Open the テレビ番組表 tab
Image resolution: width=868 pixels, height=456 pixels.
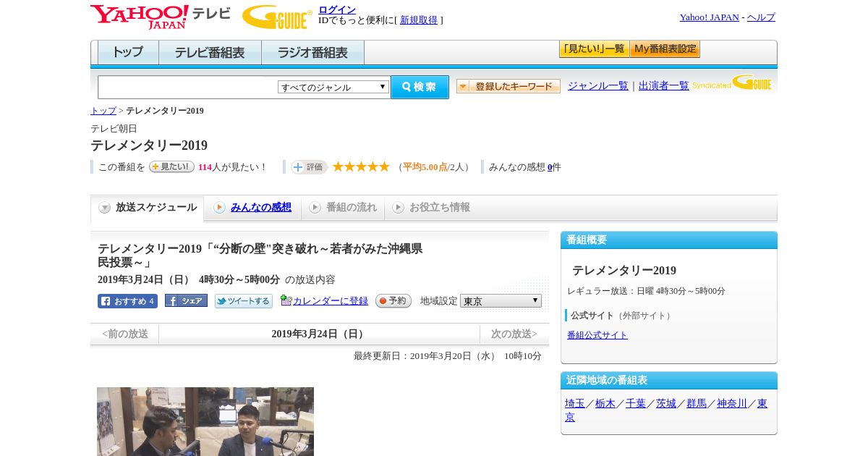point(210,53)
